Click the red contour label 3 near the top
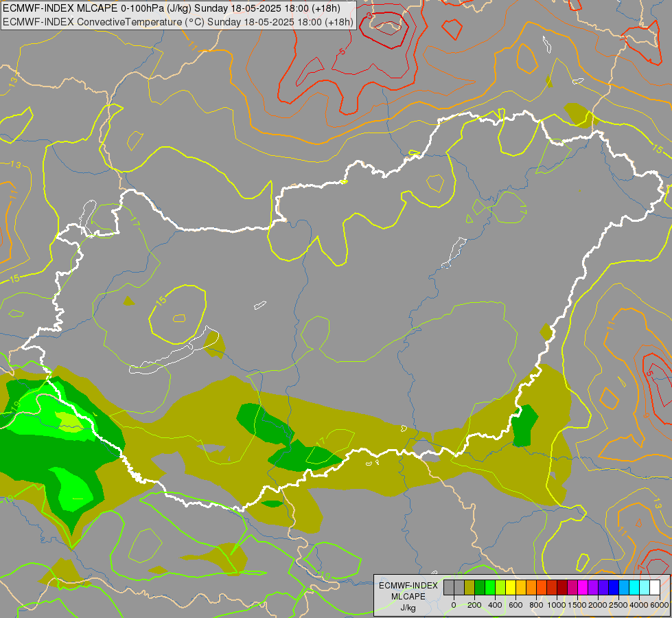 coord(369,16)
